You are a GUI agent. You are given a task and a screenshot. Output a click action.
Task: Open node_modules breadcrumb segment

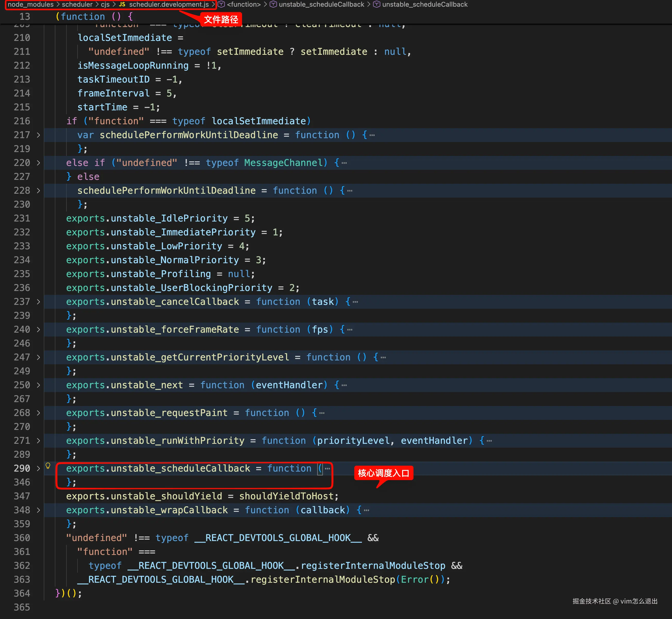pyautogui.click(x=30, y=4)
